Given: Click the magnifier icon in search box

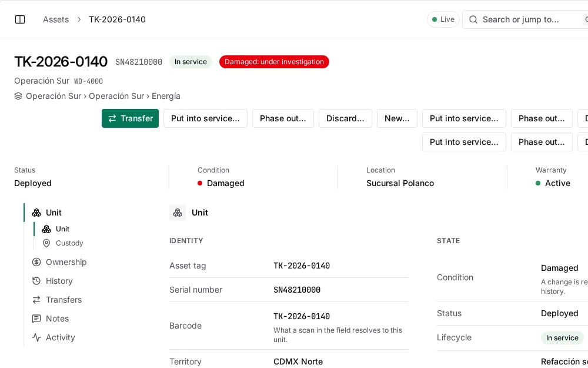Looking at the screenshot, I should [473, 19].
